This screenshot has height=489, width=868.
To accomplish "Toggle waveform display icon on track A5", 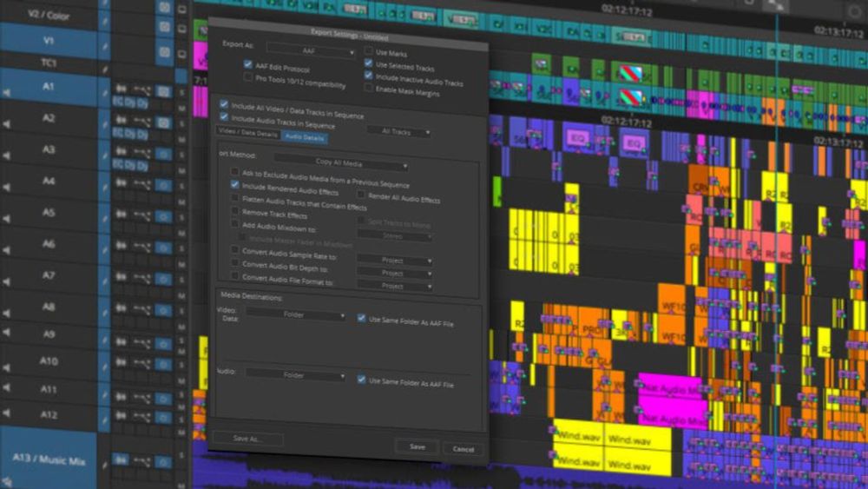I will click(x=121, y=215).
